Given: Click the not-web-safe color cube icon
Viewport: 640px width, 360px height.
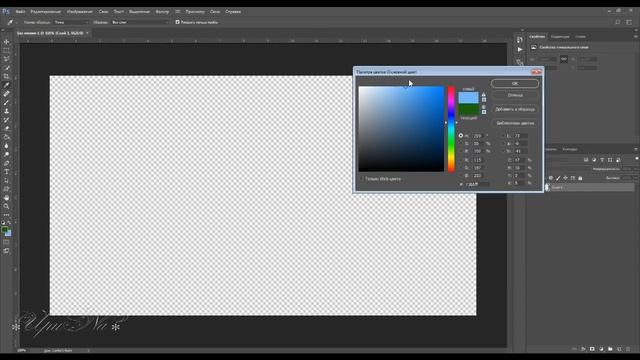Looking at the screenshot, I should point(484,107).
